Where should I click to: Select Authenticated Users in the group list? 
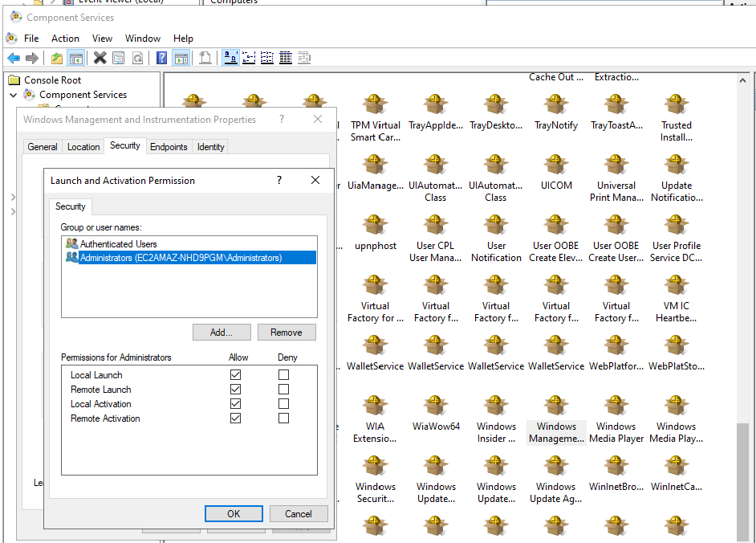click(x=118, y=243)
